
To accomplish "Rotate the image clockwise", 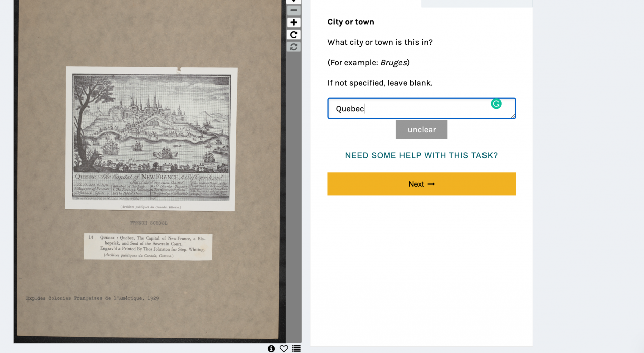I will click(x=294, y=34).
